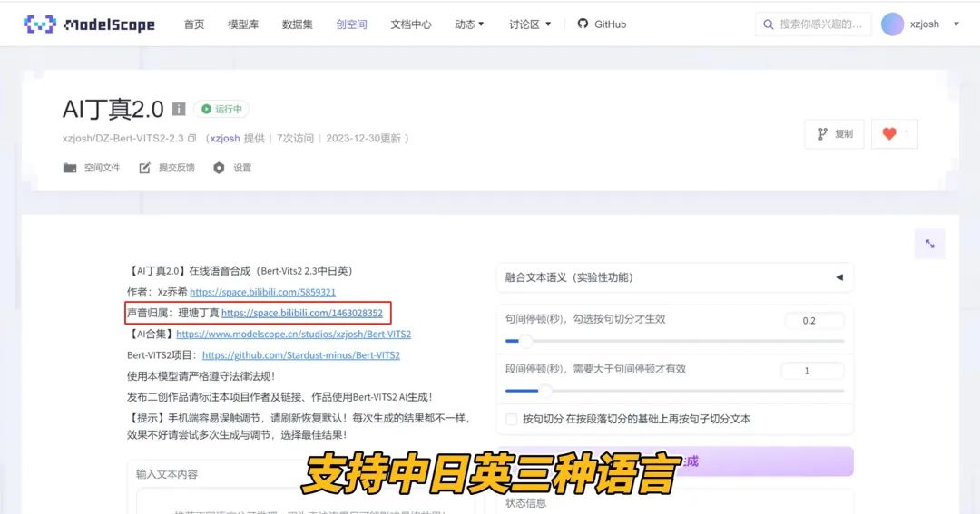Open 设置 hexagon settings icon

pos(219,168)
